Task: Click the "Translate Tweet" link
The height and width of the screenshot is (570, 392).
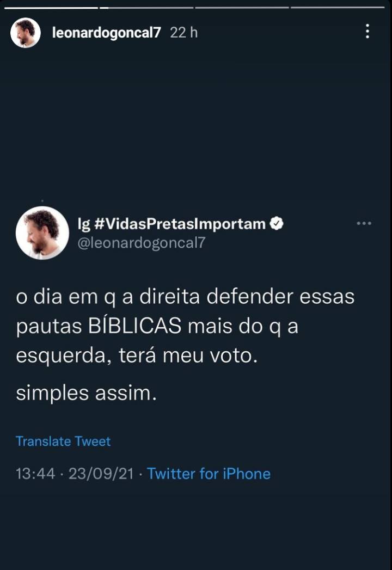Action: 63,441
